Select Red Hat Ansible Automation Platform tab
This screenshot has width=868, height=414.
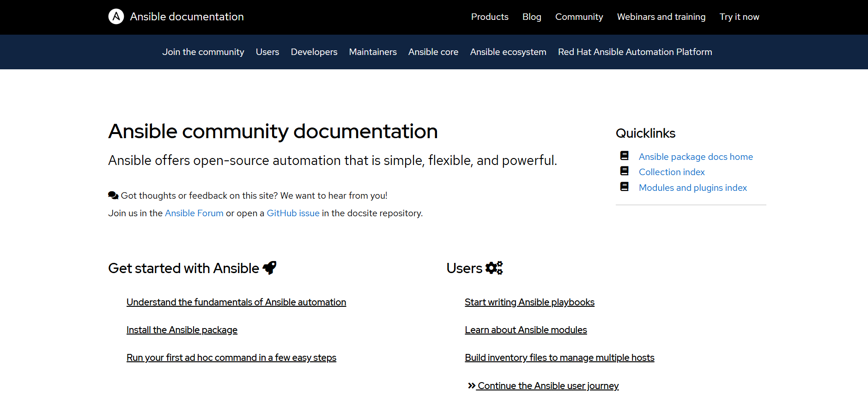(635, 52)
